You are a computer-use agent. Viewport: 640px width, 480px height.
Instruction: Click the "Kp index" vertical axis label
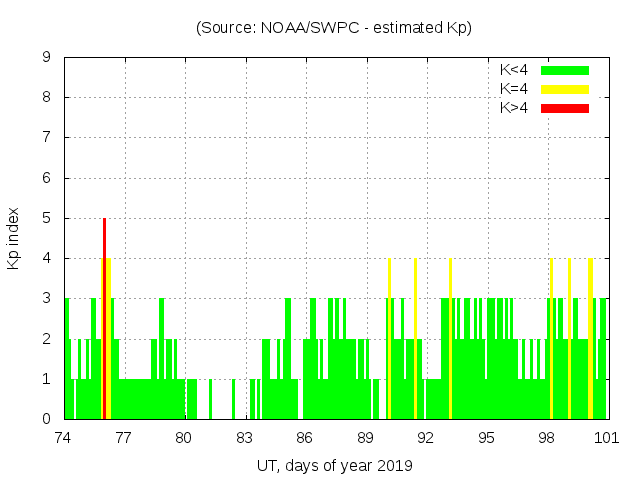14,238
